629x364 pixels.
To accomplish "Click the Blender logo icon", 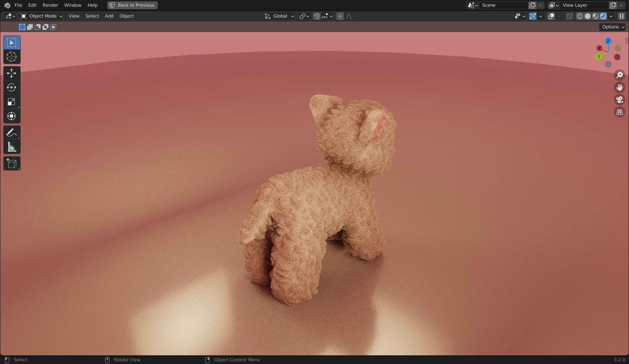I will pos(7,5).
